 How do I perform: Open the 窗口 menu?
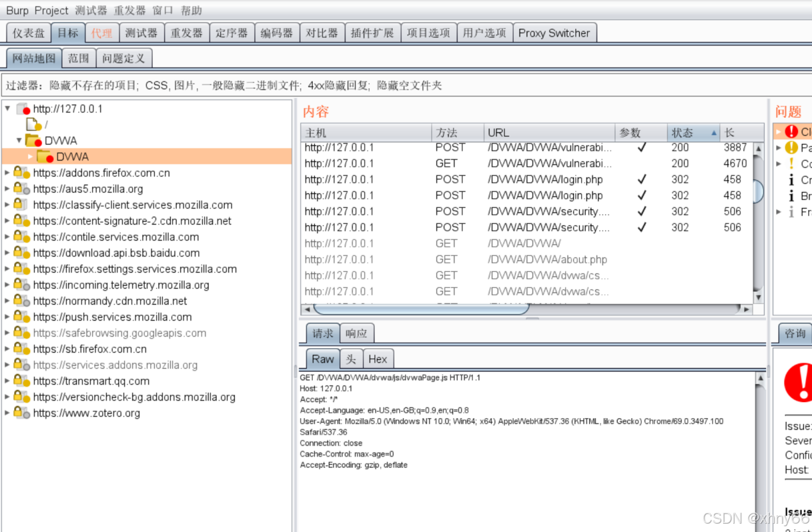(163, 10)
